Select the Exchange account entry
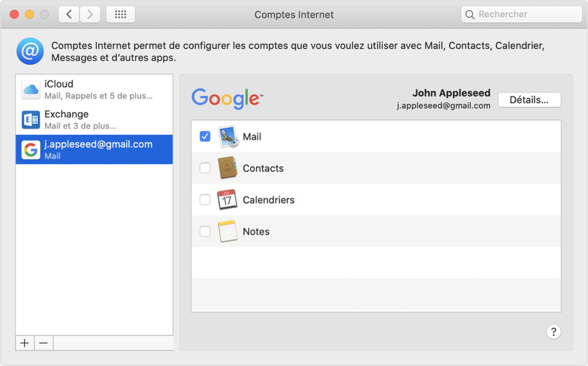 (x=94, y=118)
